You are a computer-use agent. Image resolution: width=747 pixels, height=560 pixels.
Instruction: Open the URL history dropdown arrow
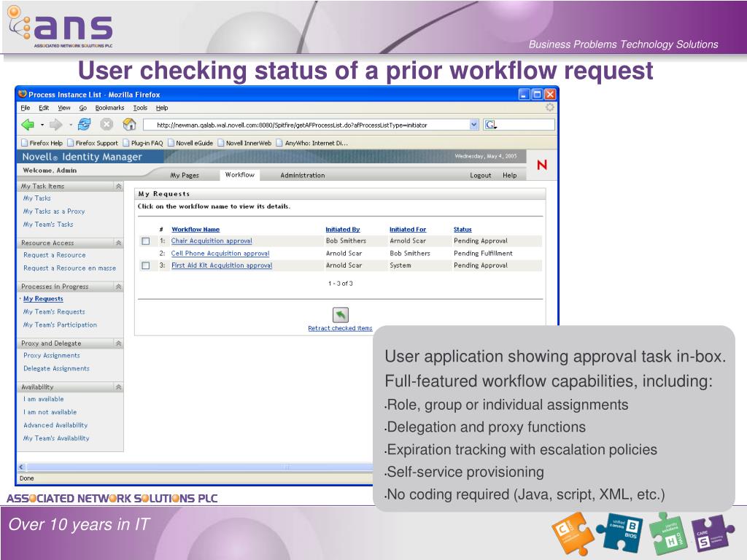[x=473, y=125]
